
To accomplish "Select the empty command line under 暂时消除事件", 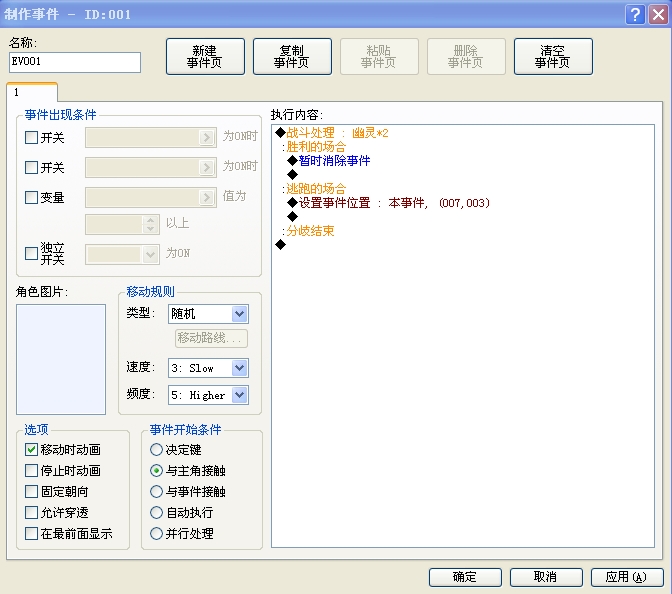I will (293, 175).
